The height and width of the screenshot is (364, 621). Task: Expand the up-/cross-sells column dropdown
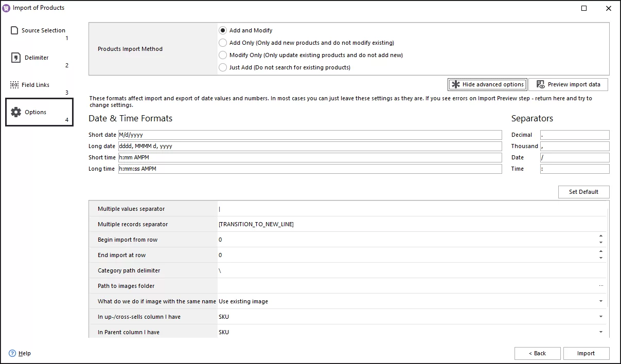click(x=600, y=317)
